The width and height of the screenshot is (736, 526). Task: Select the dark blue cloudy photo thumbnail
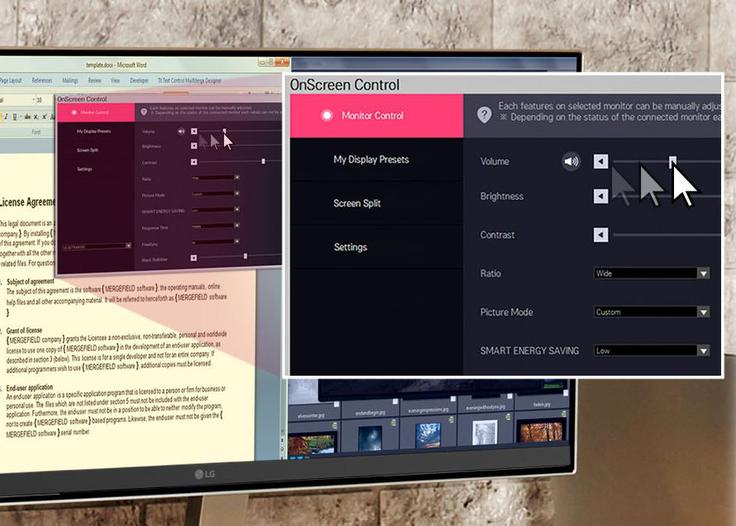pos(369,438)
